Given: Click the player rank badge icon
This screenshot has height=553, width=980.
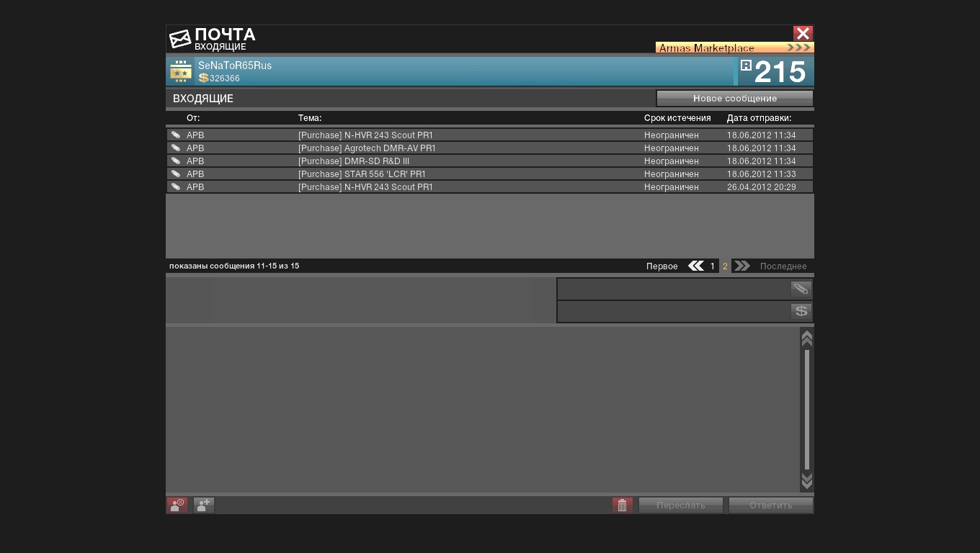Looking at the screenshot, I should (180, 71).
